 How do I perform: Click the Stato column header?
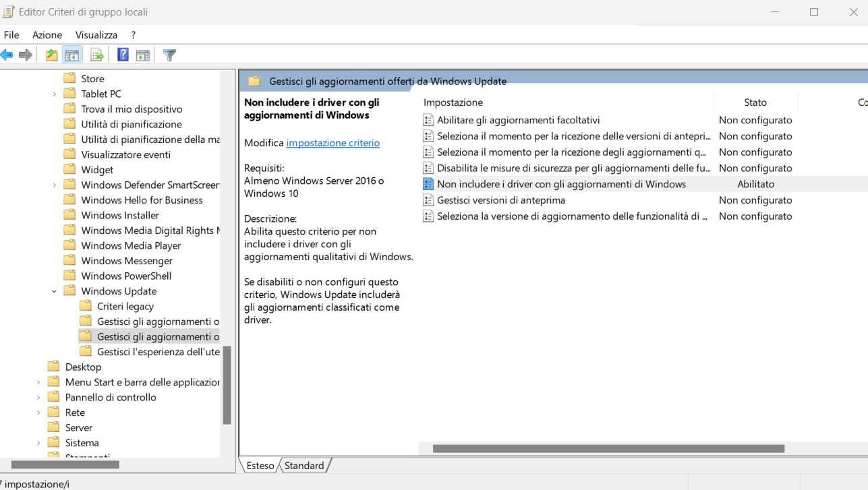click(755, 102)
